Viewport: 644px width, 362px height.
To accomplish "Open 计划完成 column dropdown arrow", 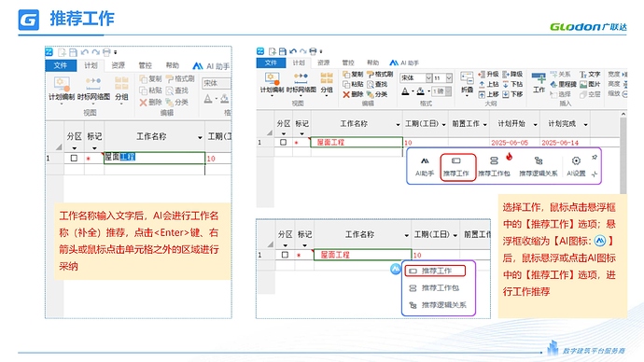I will tap(585, 124).
